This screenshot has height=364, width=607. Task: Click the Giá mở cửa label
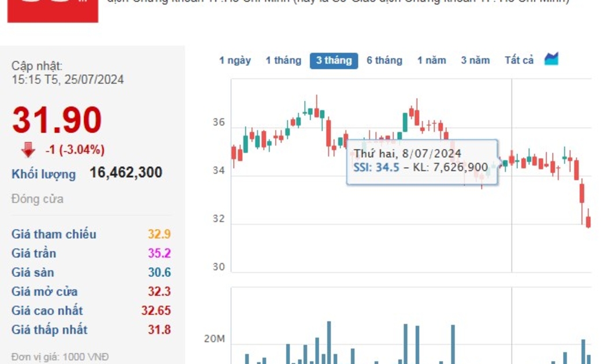(x=45, y=291)
